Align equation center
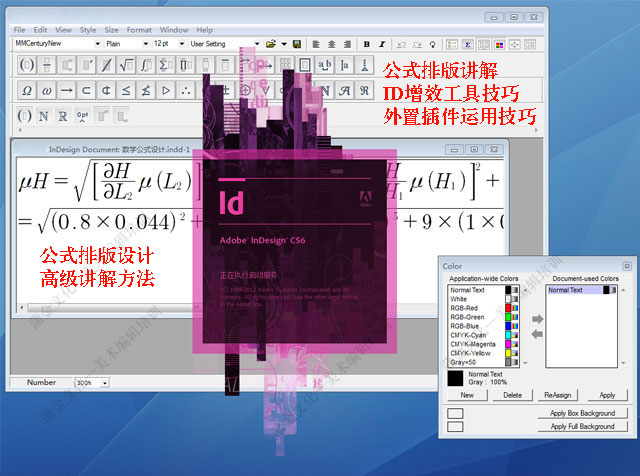This screenshot has height=476, width=640. coord(331,44)
